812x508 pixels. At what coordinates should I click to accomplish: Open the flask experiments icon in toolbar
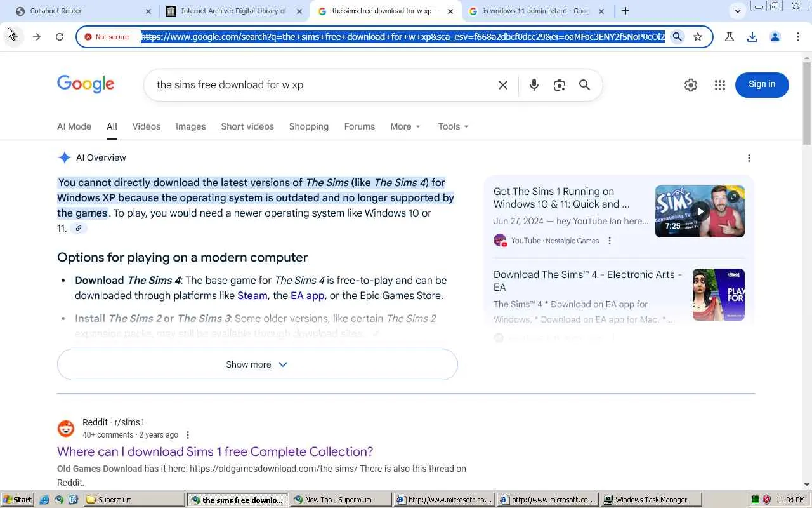(730, 37)
